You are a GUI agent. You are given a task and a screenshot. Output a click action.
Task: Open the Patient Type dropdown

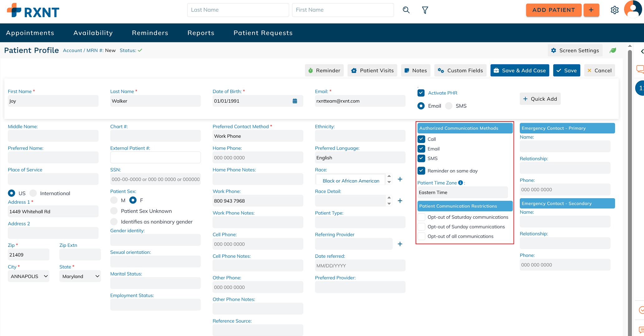(360, 222)
